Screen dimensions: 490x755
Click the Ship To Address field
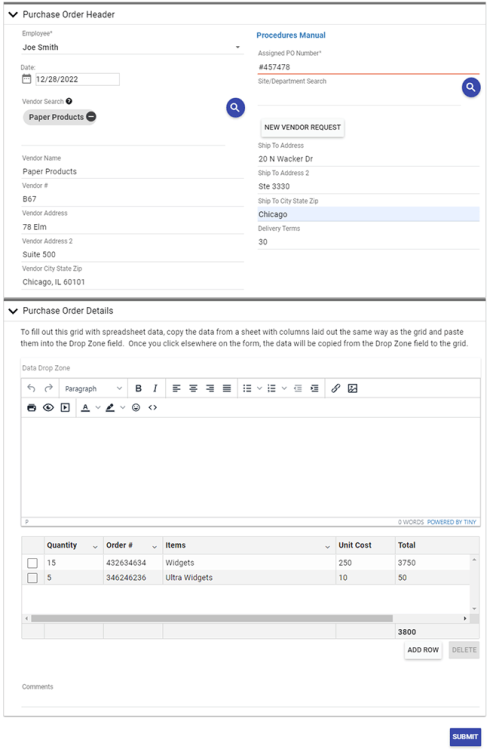point(368,159)
